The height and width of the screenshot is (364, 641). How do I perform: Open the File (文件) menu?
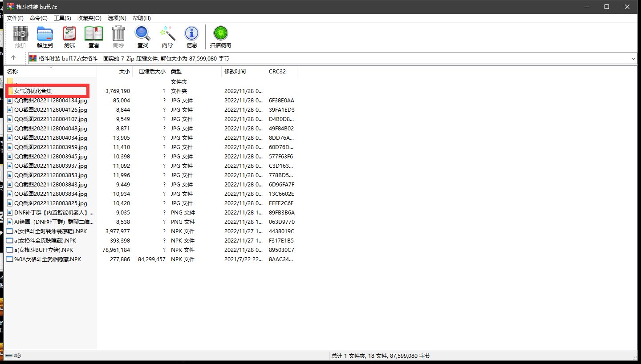(x=15, y=18)
